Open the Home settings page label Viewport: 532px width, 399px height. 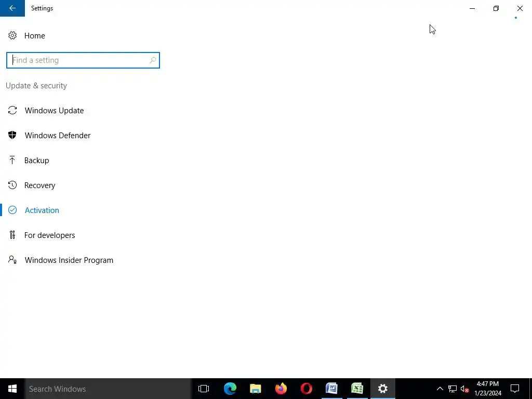tap(35, 36)
